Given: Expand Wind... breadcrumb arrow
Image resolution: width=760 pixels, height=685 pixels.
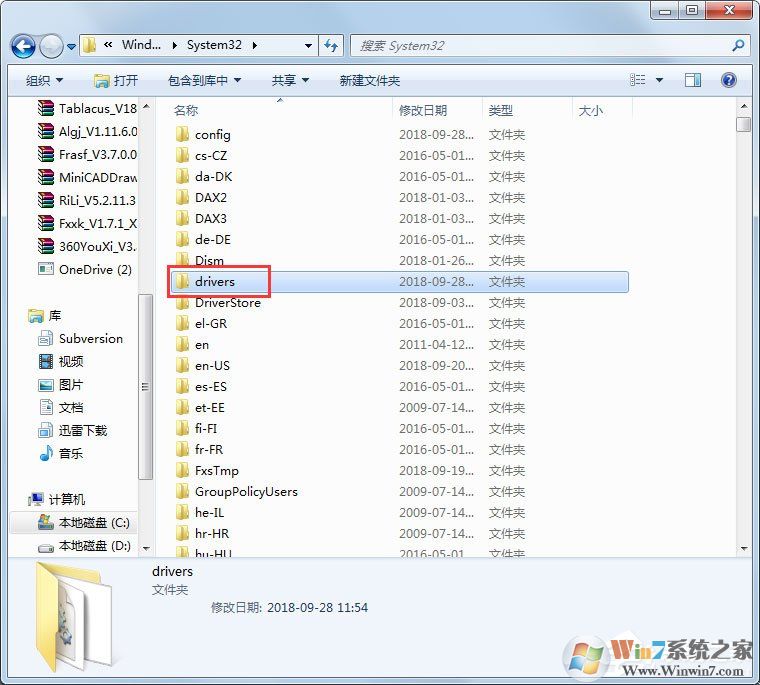Looking at the screenshot, I should click(174, 46).
